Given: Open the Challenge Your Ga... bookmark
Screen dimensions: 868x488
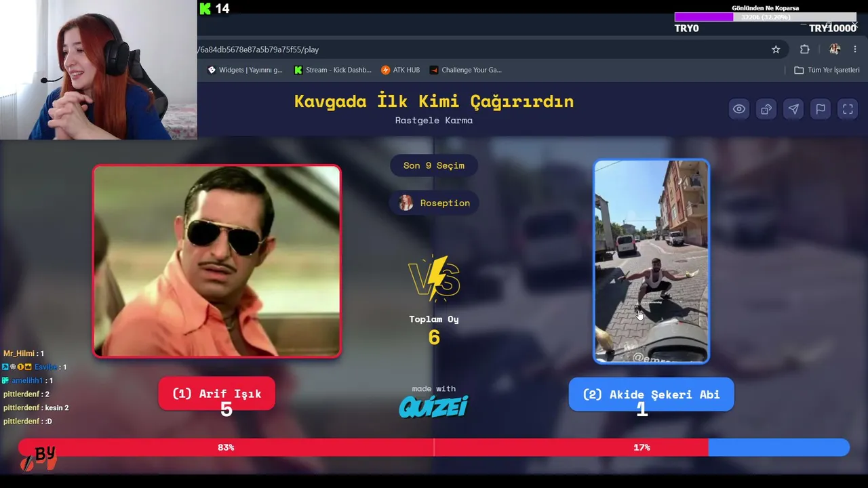Looking at the screenshot, I should pos(466,70).
